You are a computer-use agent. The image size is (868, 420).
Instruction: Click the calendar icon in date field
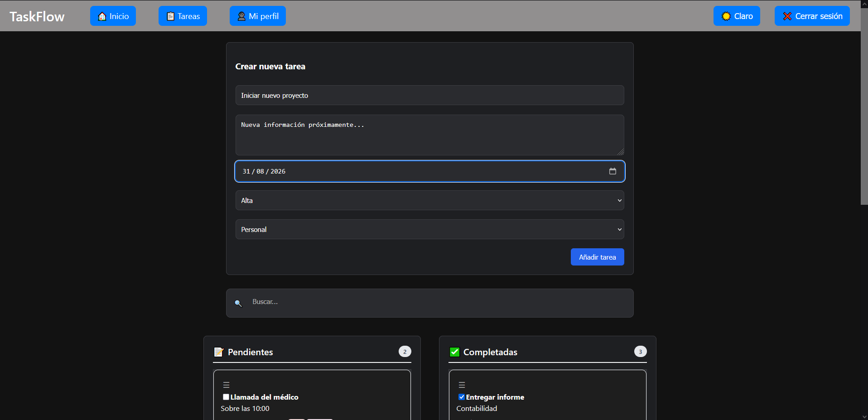pos(612,171)
